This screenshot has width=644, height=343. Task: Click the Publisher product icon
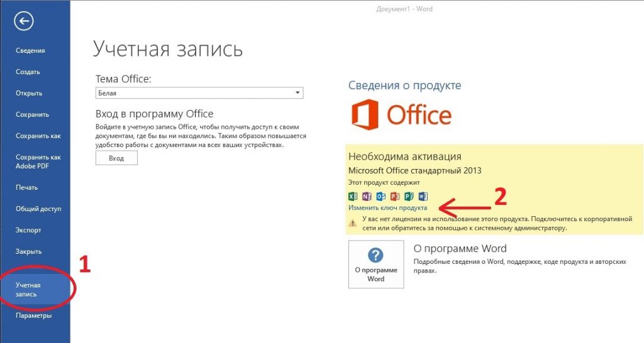(x=409, y=196)
